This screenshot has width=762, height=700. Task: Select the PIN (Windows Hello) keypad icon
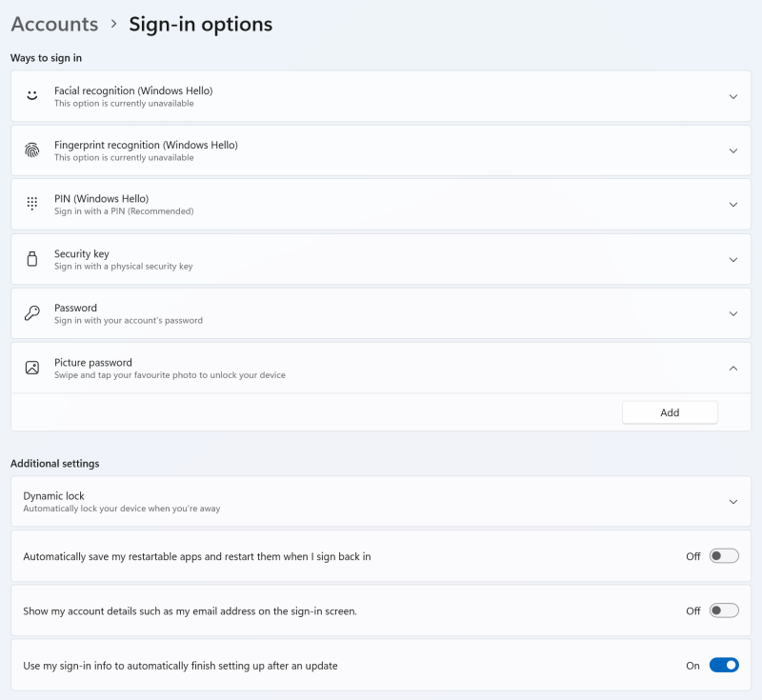pos(31,204)
